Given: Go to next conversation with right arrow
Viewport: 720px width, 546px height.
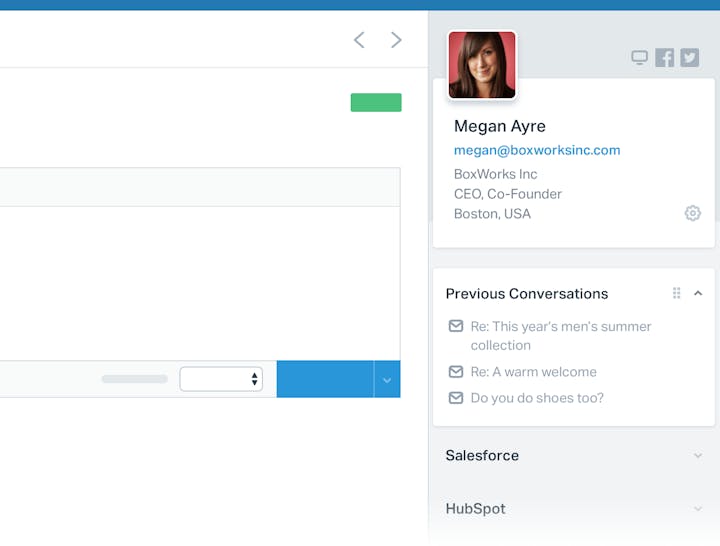Looking at the screenshot, I should coord(396,40).
